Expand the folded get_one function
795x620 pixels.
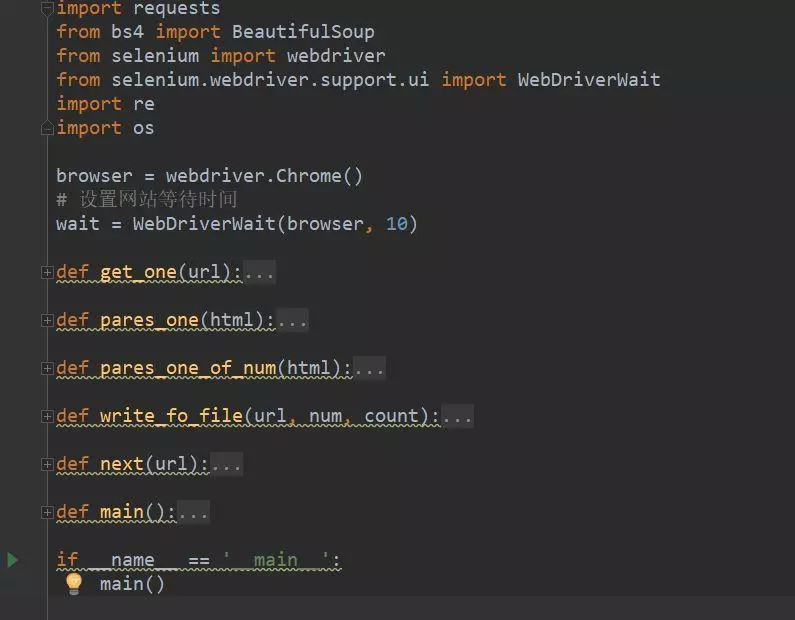(47, 272)
